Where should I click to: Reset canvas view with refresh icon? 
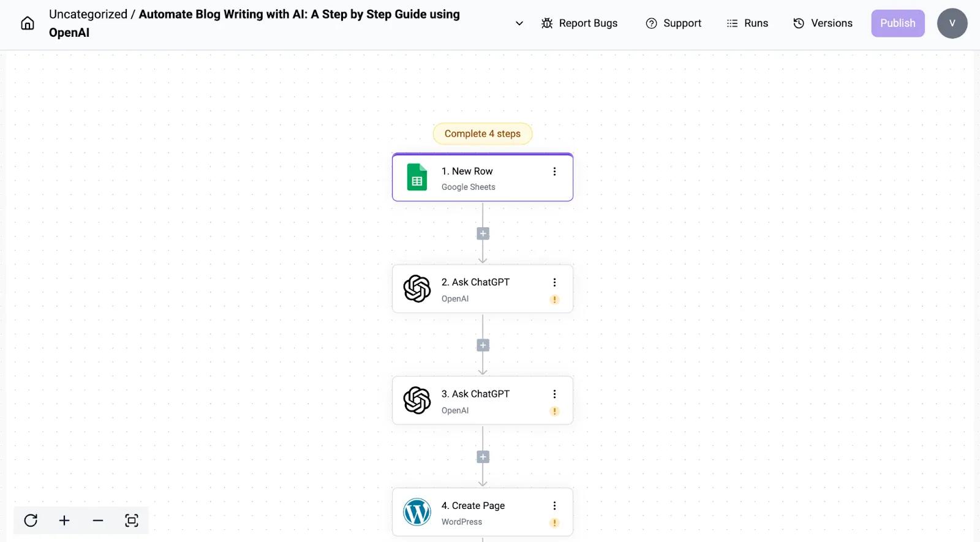point(31,521)
